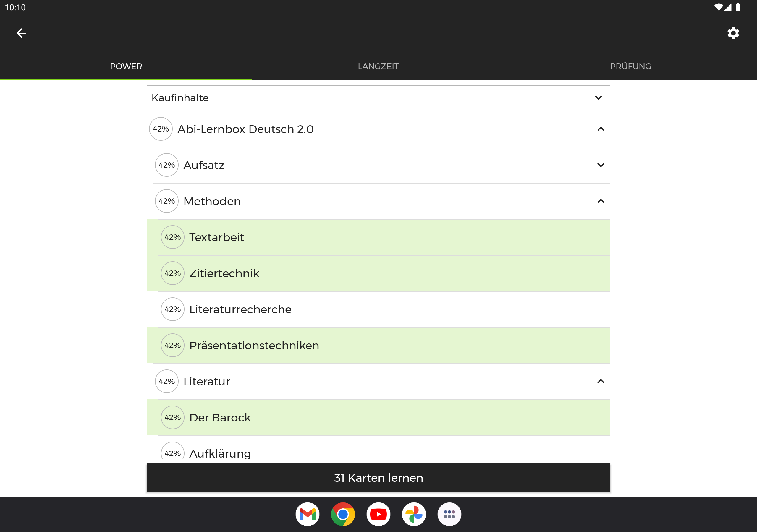Open the Kaufinhalte dropdown
The height and width of the screenshot is (532, 757).
(x=378, y=98)
